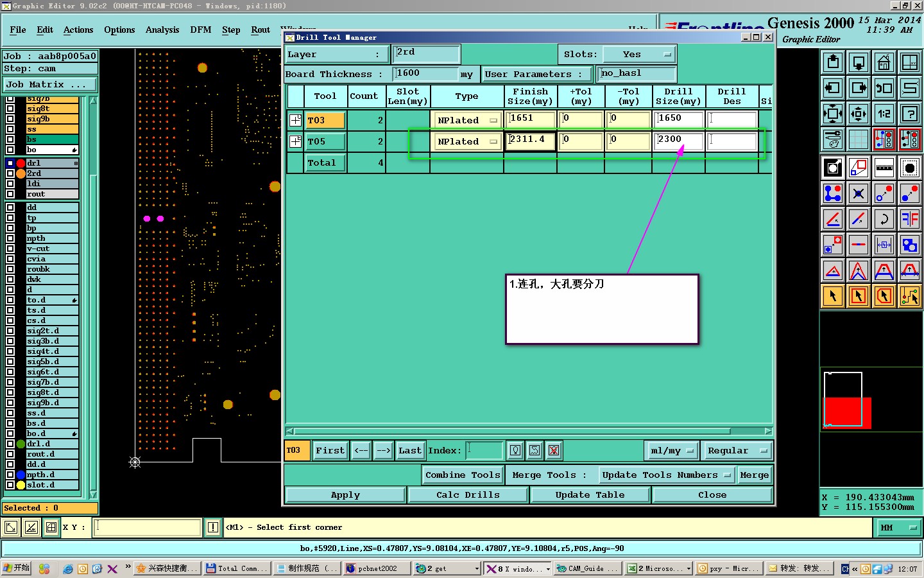
Task: Click the T05 Finish Size field 2311.4
Action: coord(530,141)
